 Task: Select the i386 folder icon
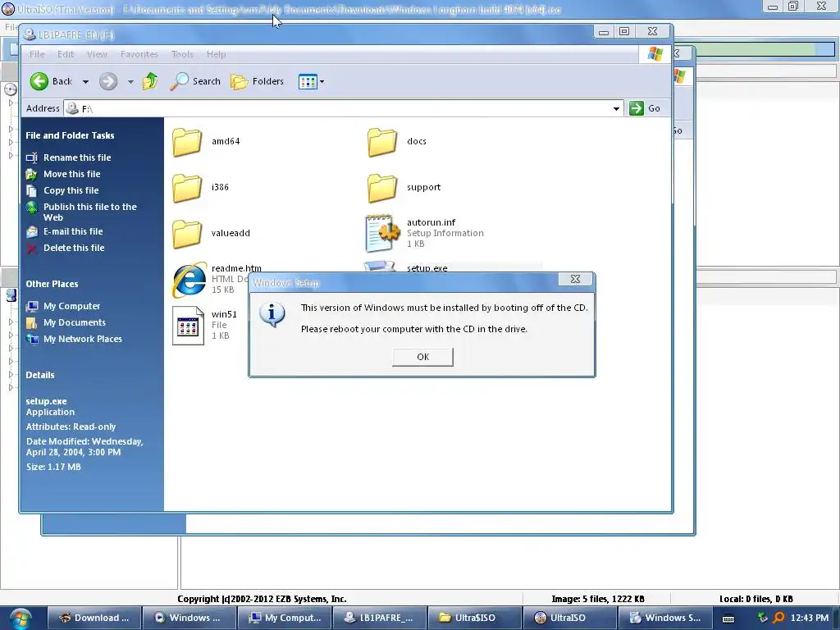(x=187, y=188)
